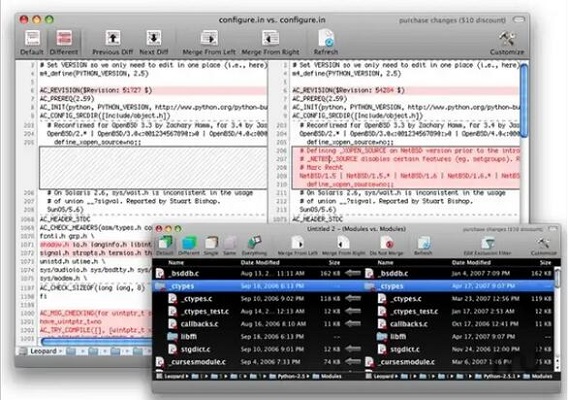The height and width of the screenshot is (400, 568).
Task: Click 'Mar 23, 2007 12:56 PM' date cell
Action: tap(485, 299)
